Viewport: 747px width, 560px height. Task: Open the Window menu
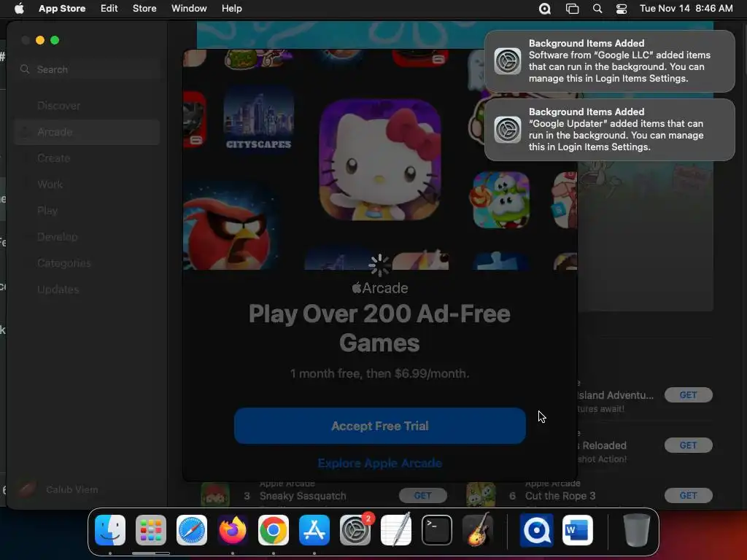189,9
